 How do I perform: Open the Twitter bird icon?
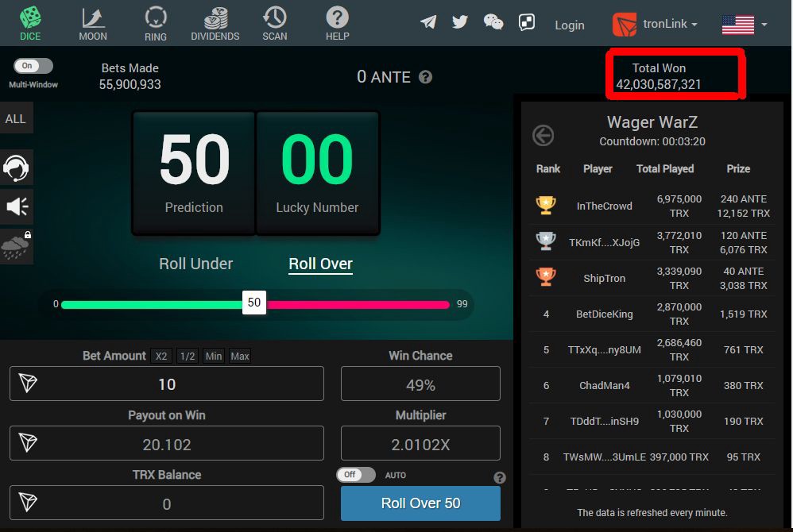coord(460,22)
